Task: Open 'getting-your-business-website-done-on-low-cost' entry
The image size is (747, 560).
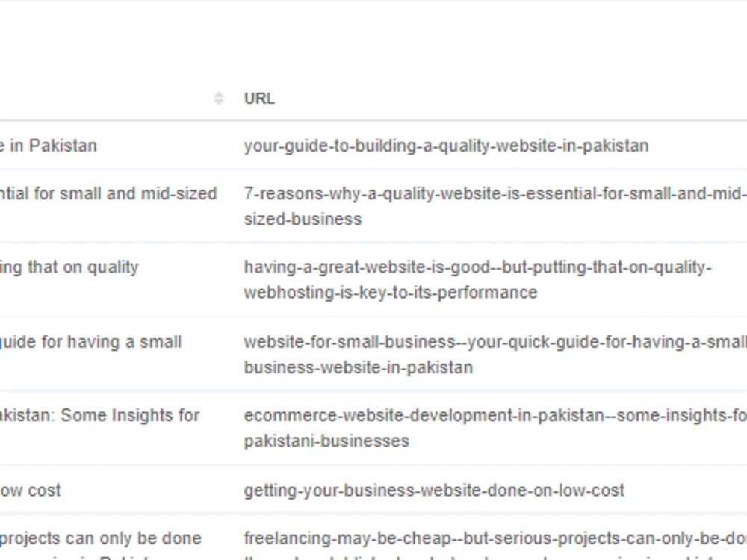Action: (x=435, y=491)
